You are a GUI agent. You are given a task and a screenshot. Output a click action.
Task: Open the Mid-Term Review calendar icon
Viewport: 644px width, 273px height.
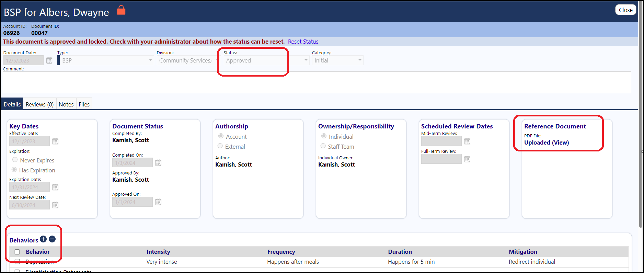tap(467, 141)
